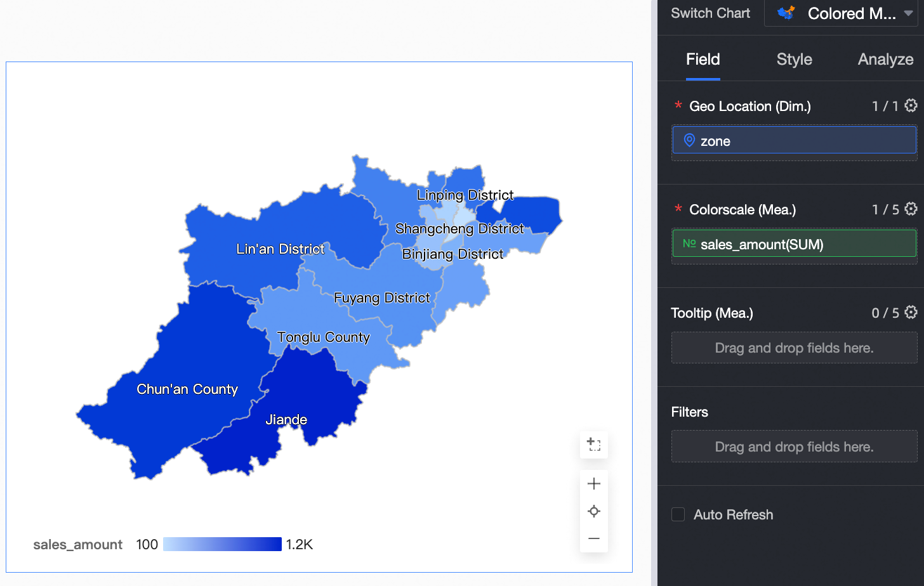Image resolution: width=924 pixels, height=586 pixels.
Task: Zoom out of the map with minus
Action: [594, 538]
